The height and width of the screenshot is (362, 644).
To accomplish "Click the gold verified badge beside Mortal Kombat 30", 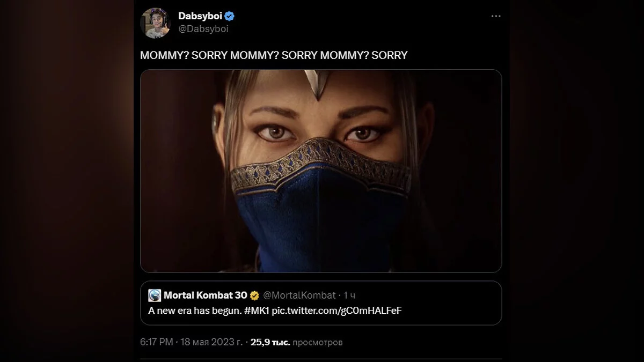I will (x=254, y=295).
